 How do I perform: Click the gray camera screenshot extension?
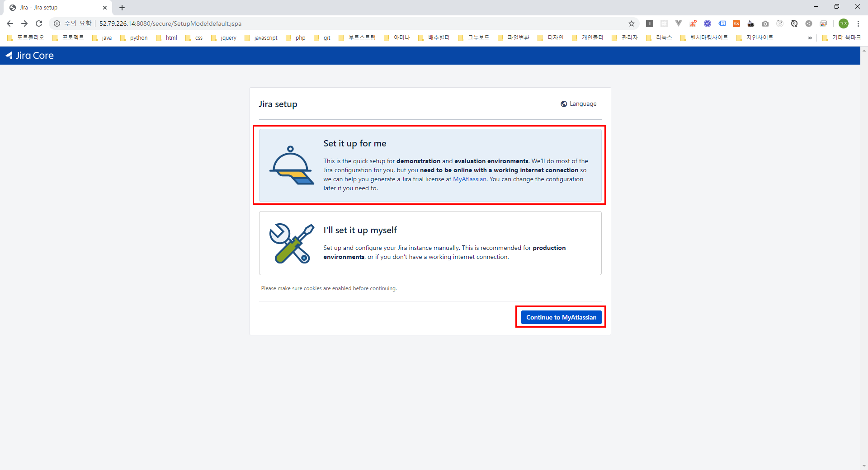tap(765, 23)
